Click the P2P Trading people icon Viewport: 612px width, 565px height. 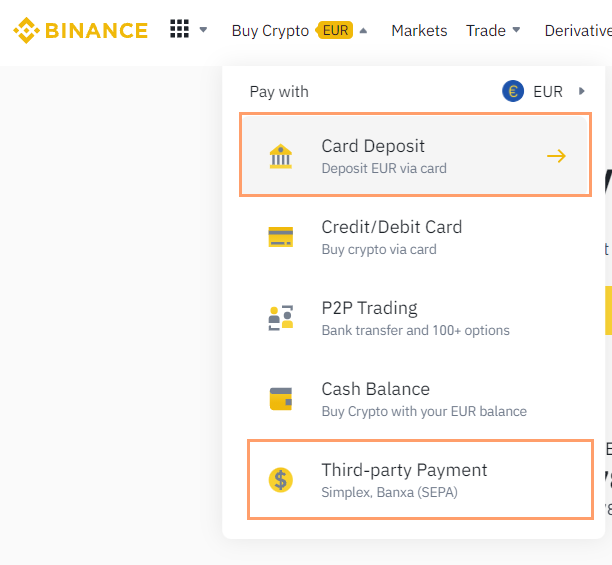pos(281,318)
